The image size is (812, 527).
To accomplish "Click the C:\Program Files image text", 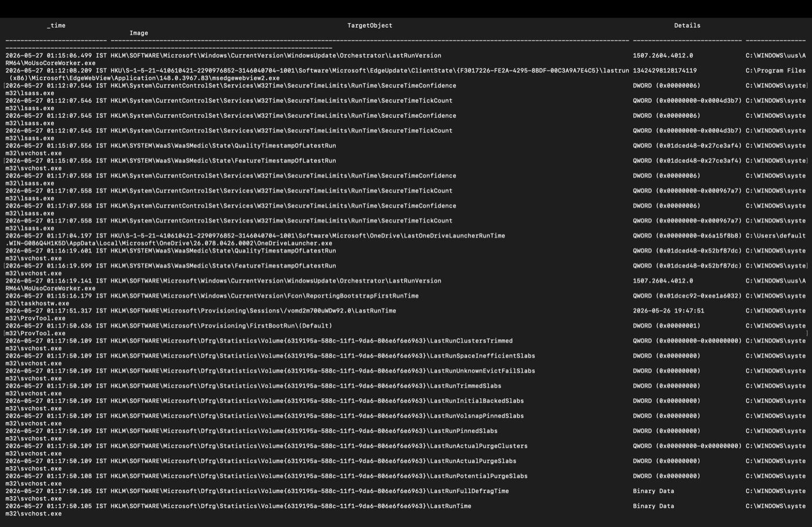I will pos(775,71).
